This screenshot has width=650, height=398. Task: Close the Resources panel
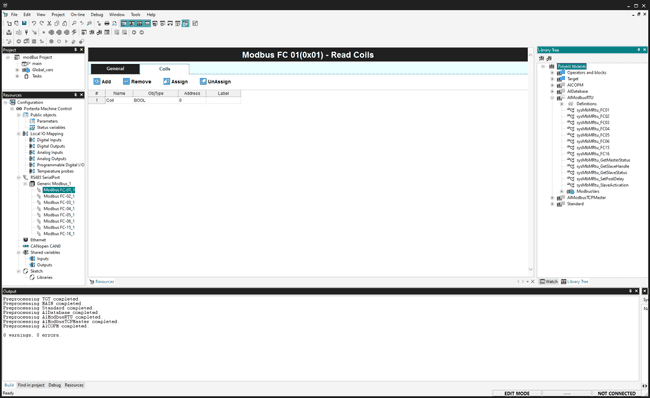[x=82, y=95]
